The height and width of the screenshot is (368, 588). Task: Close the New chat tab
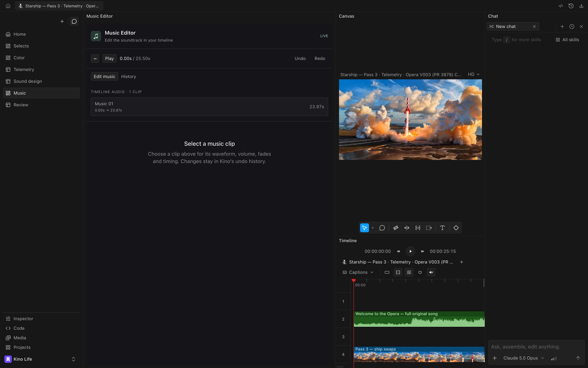coord(534,26)
